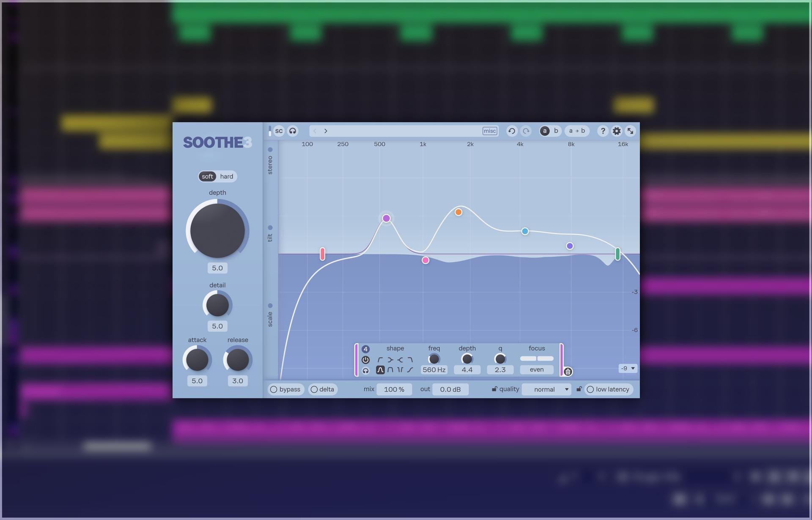
Task: Click the green high-cut band handle
Action: click(x=618, y=254)
